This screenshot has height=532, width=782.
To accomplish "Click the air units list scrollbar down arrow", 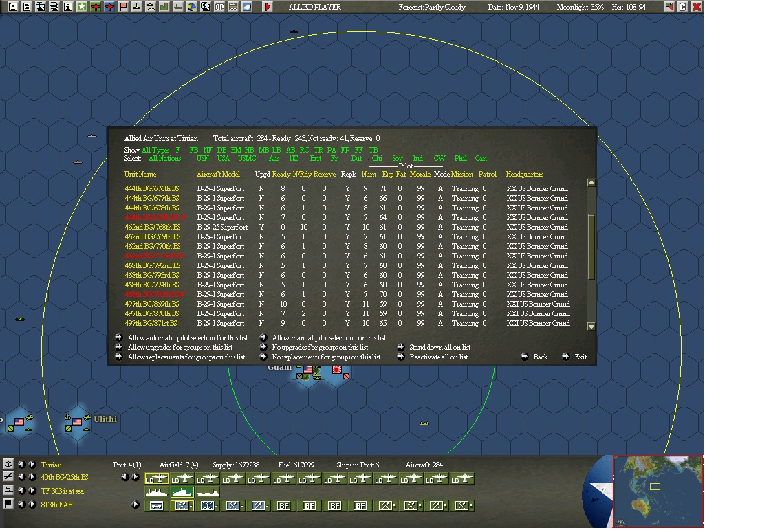I will coord(591,326).
